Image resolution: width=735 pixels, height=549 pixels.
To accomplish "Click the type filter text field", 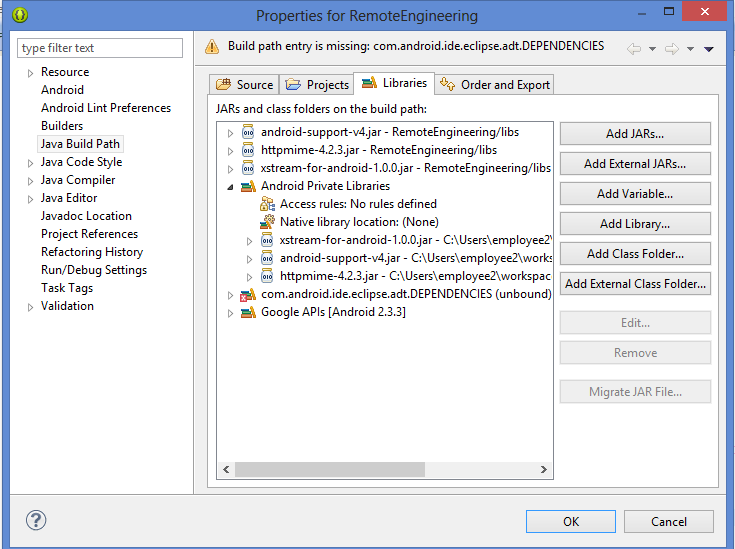I will (x=100, y=48).
